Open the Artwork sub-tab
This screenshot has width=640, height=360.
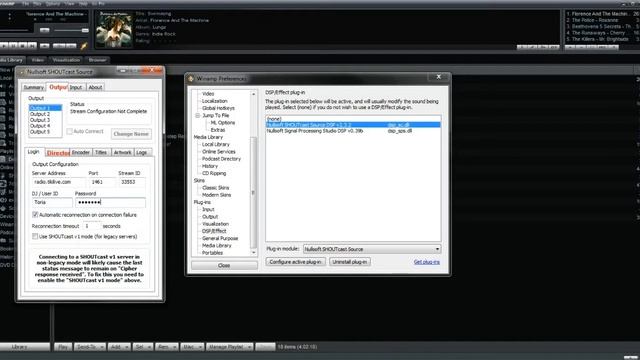[122, 153]
